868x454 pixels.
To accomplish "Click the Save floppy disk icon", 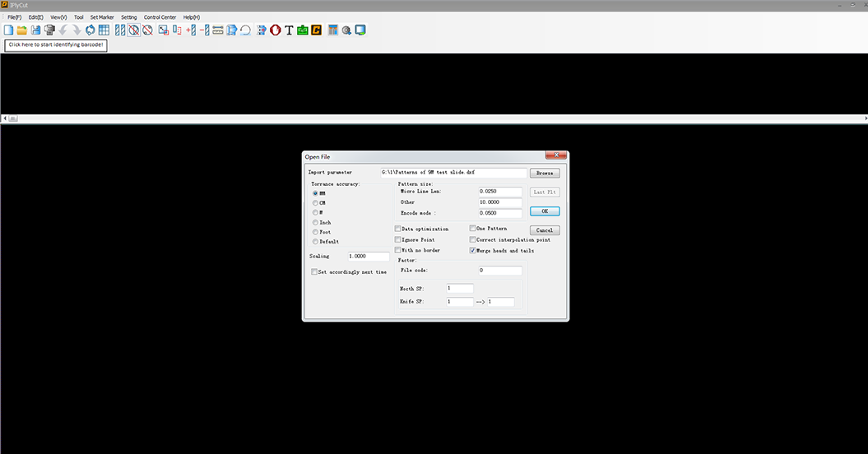I will click(x=35, y=30).
